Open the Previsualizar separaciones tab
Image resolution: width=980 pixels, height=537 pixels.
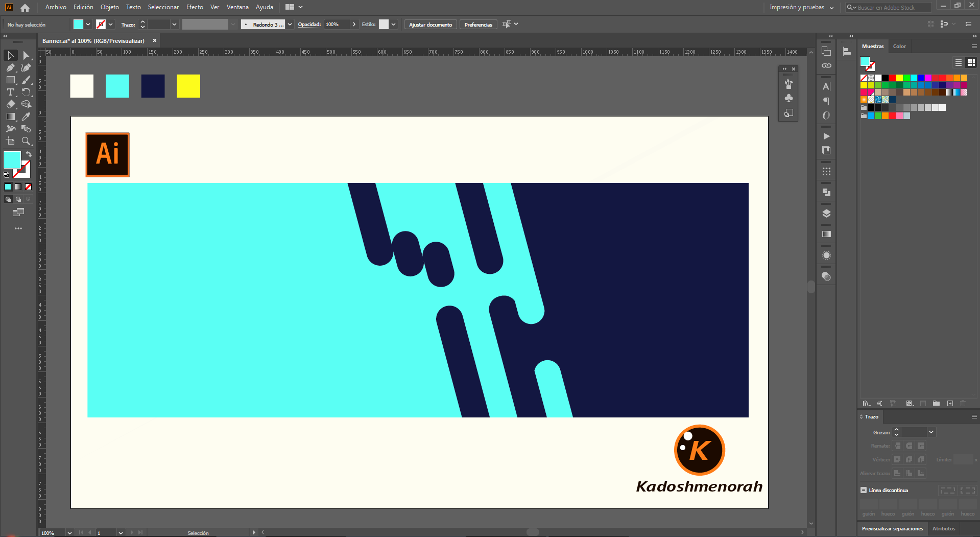pos(892,529)
